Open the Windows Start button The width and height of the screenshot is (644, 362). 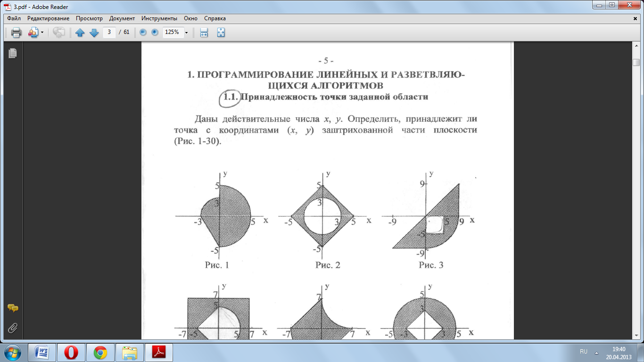(x=13, y=352)
